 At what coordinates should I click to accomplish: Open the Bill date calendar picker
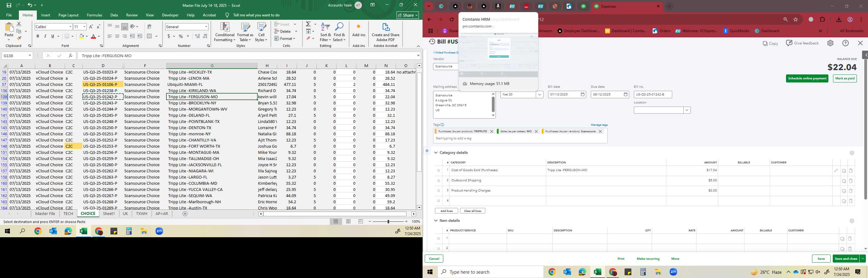point(582,95)
